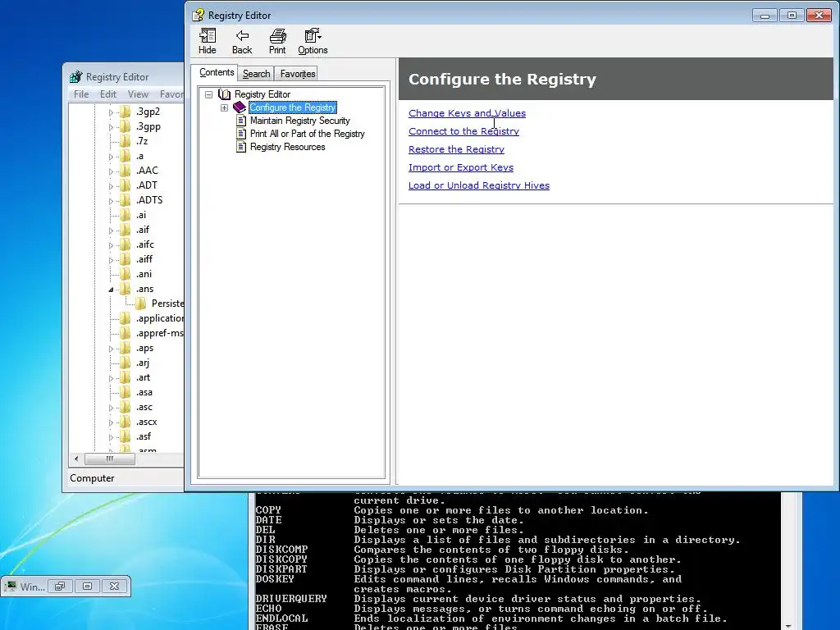
Task: Select the .ascx key label
Action: coord(146,422)
